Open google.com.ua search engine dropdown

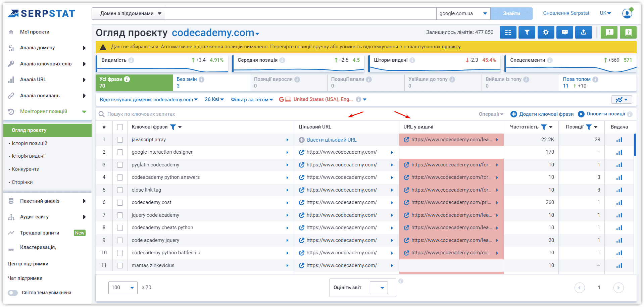(463, 13)
